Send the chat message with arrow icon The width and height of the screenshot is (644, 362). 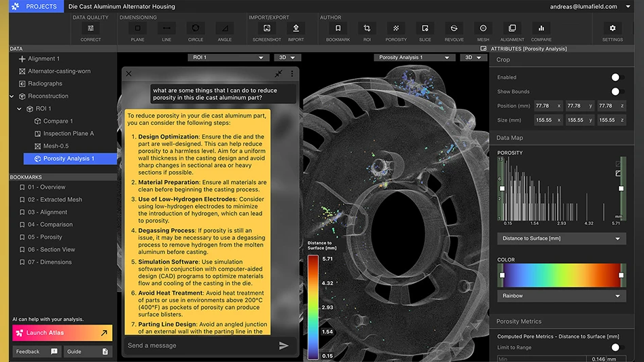pyautogui.click(x=283, y=346)
